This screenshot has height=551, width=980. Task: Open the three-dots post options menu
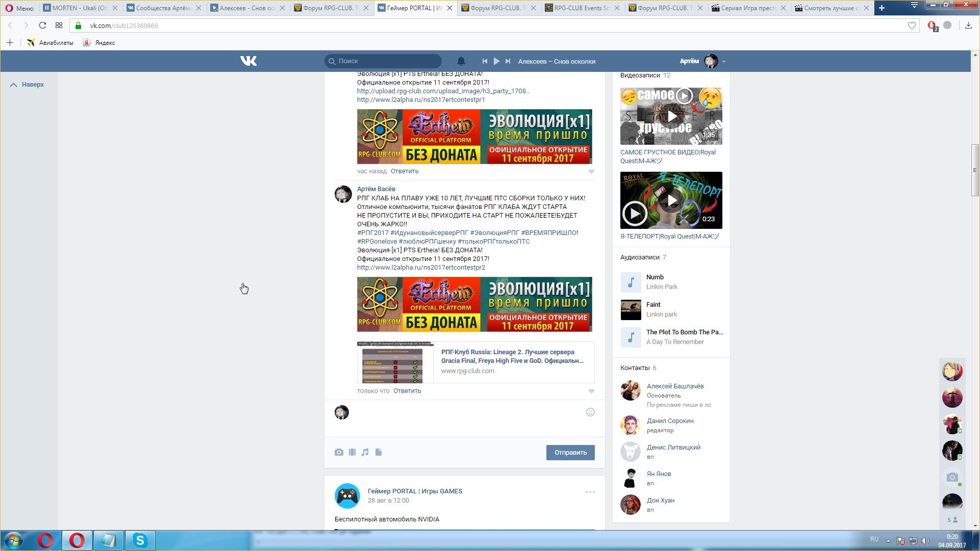[x=590, y=492]
